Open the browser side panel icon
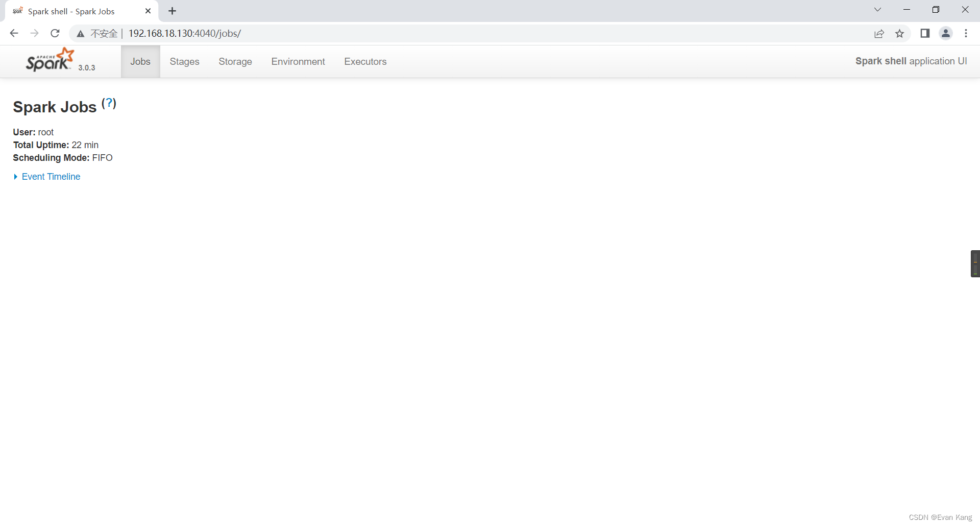 point(925,33)
